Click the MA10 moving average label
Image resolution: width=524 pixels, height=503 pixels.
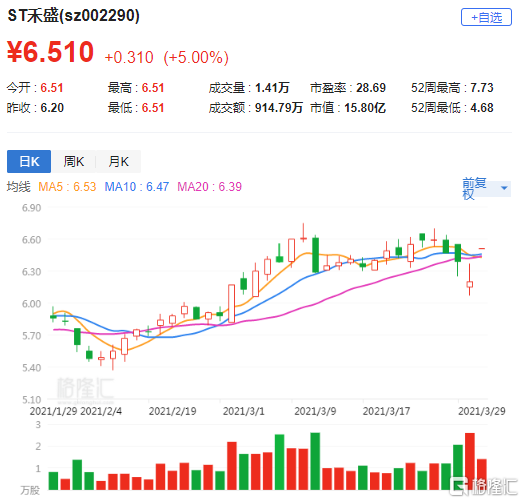[137, 186]
